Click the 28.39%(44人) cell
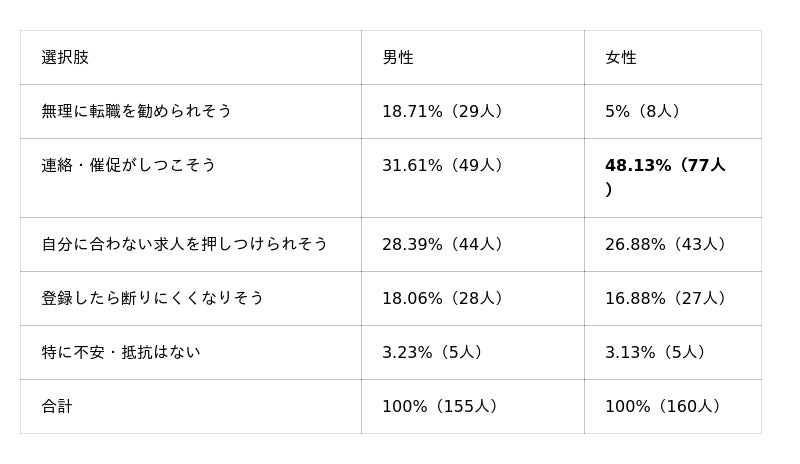 [x=473, y=245]
